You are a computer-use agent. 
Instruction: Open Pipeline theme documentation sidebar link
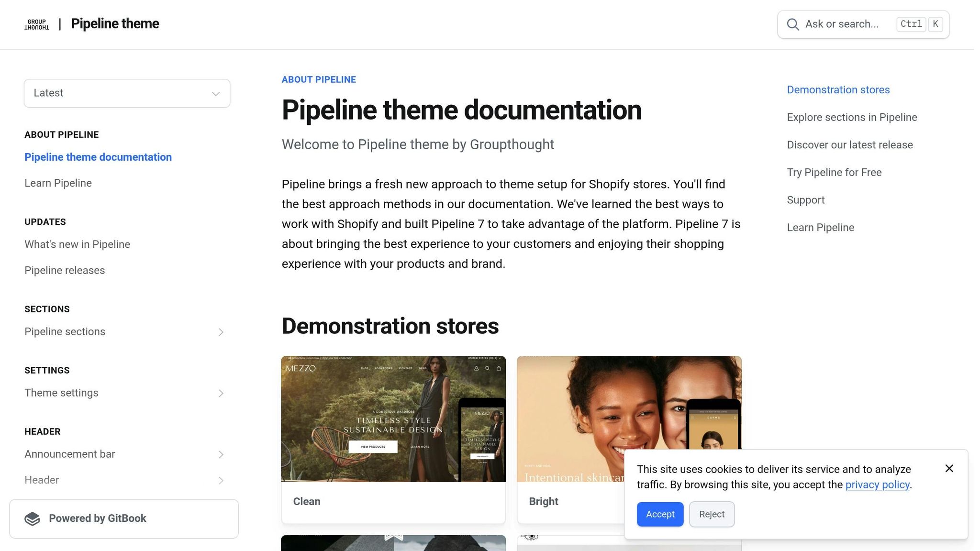[98, 157]
